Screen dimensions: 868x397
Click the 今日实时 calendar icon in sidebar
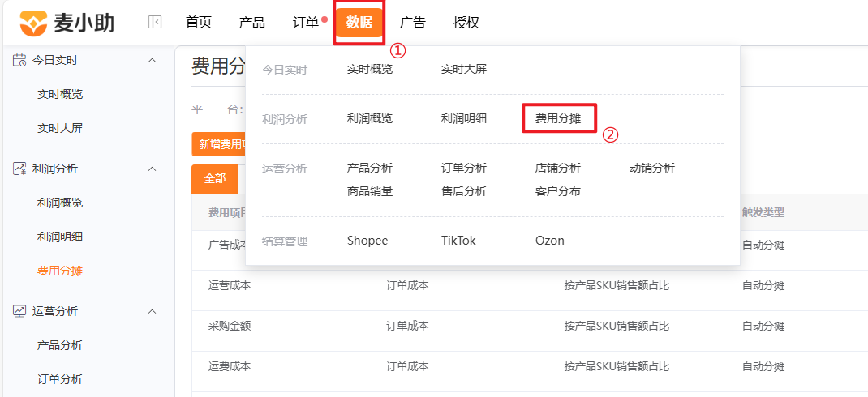coord(19,60)
